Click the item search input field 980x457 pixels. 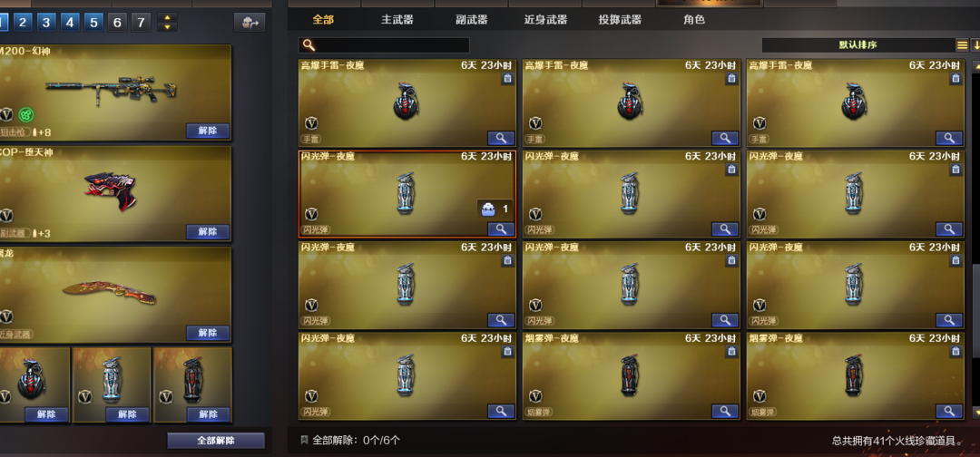coord(384,45)
